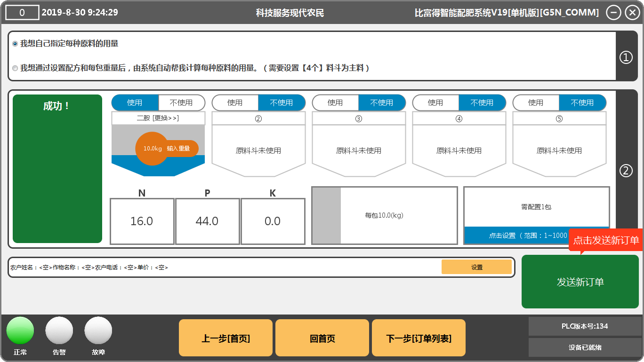Click the P value 44.0 box
This screenshot has height=362, width=644.
click(208, 221)
